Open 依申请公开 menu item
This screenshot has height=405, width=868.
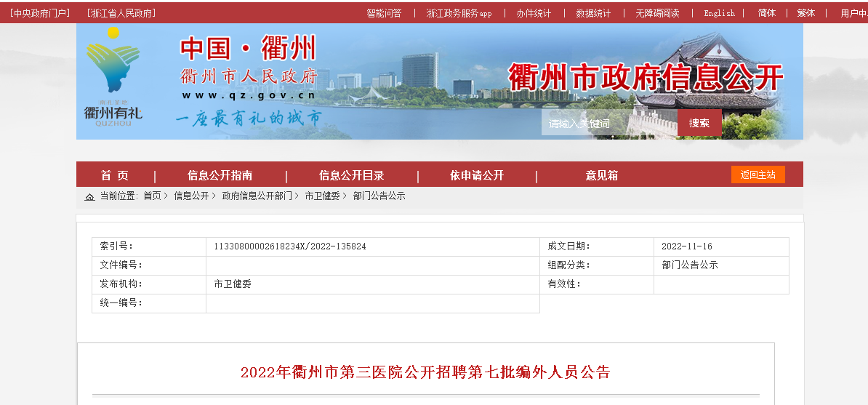(x=477, y=176)
